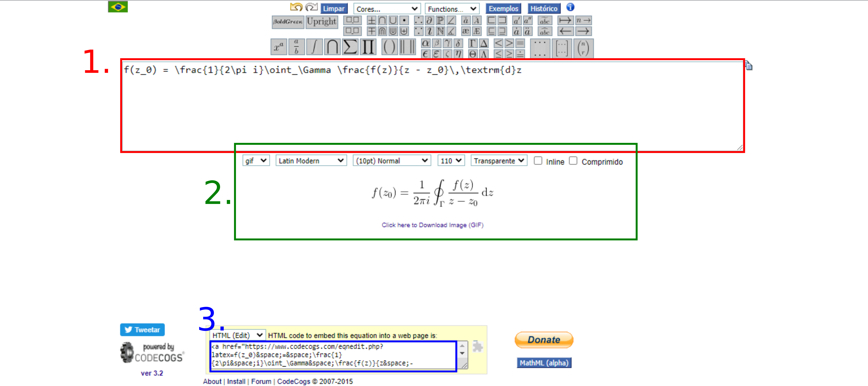Open the Exemplos menu
The height and width of the screenshot is (386, 868).
coord(503,8)
